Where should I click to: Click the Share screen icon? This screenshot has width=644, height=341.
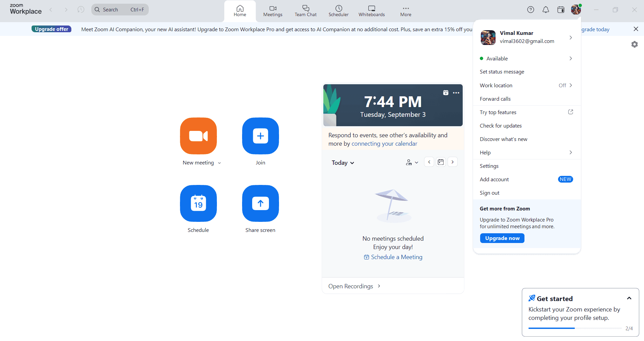(x=260, y=203)
